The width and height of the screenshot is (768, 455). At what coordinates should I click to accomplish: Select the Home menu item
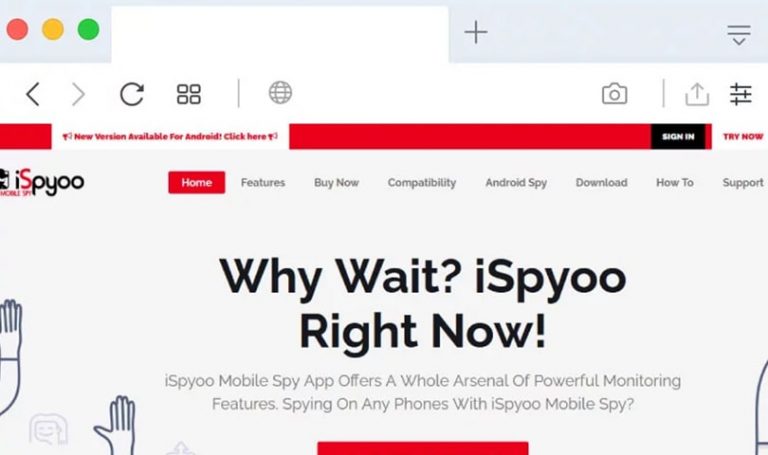196,182
